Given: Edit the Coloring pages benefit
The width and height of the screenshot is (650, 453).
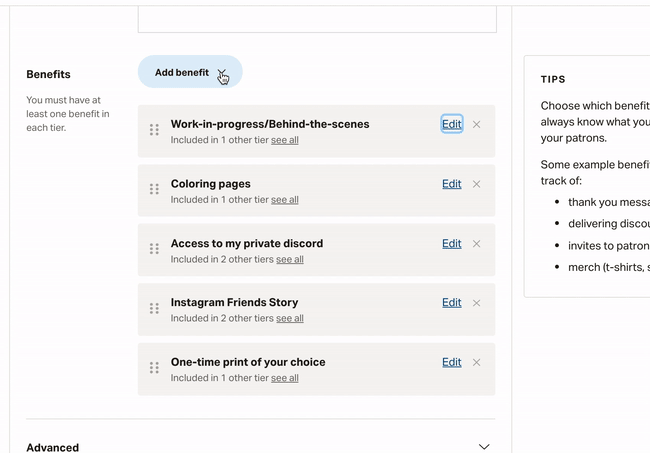Looking at the screenshot, I should [451, 184].
